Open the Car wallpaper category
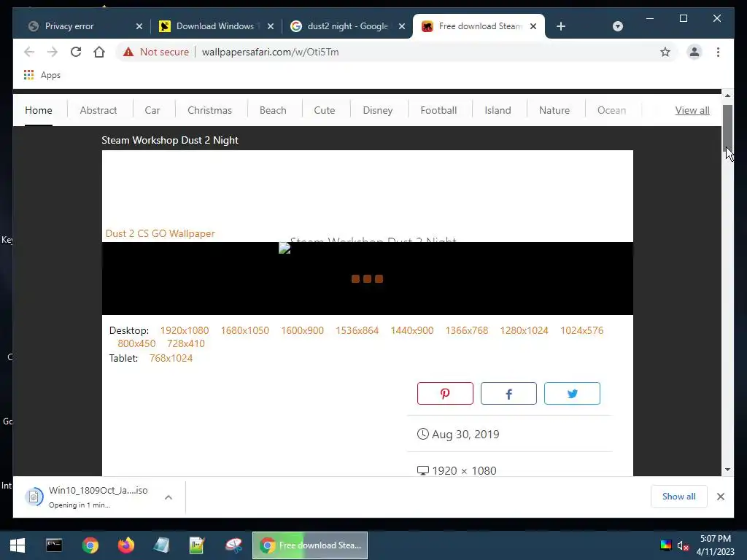The width and height of the screenshot is (747, 560). click(152, 110)
